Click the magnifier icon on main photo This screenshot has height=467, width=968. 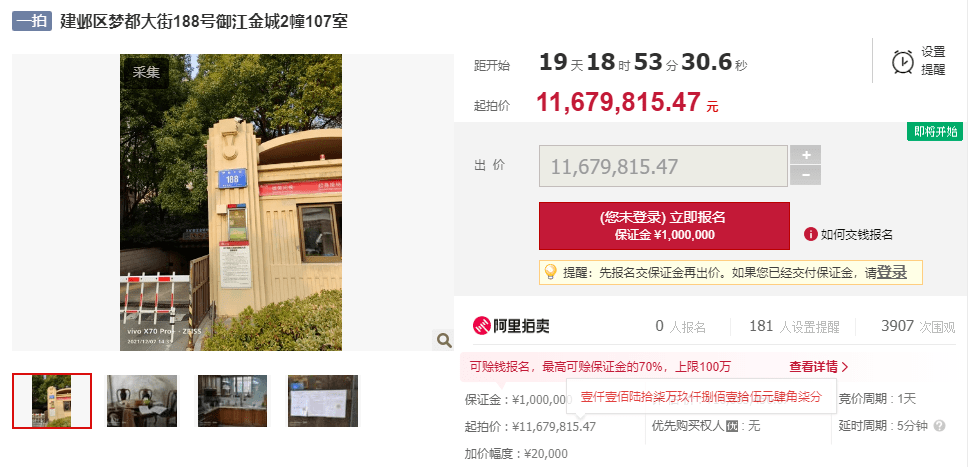coord(443,340)
